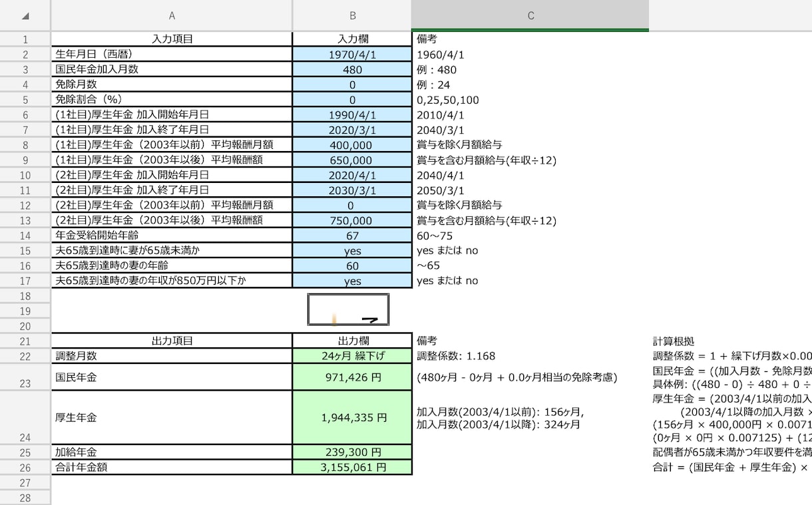This screenshot has height=505, width=812.
Task: Click the 合計年金額 label cell
Action: (x=172, y=467)
